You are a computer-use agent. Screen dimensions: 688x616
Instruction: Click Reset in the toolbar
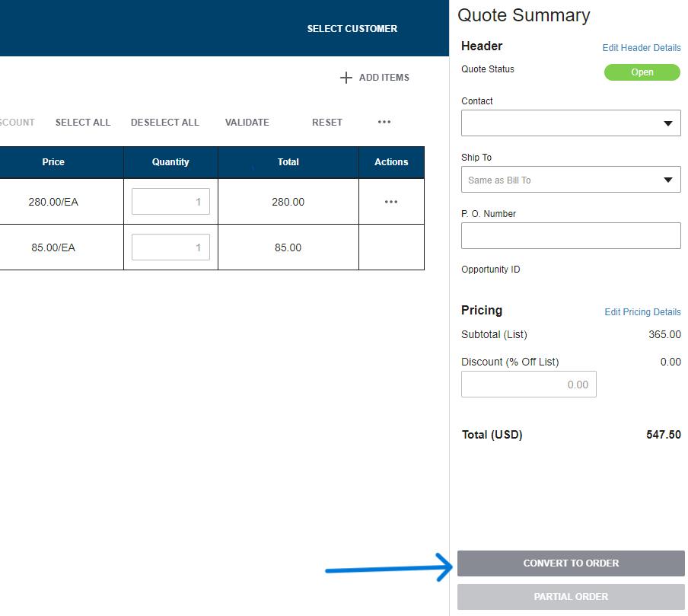click(327, 123)
